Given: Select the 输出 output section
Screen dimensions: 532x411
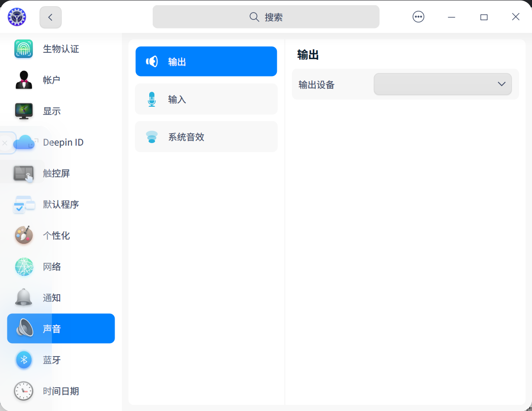Looking at the screenshot, I should point(206,61).
